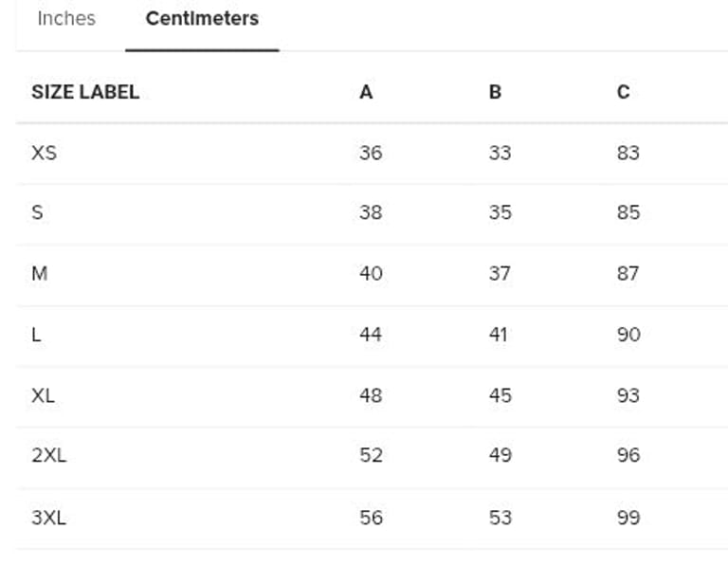Click the A column header
This screenshot has width=728, height=584.
pos(366,92)
